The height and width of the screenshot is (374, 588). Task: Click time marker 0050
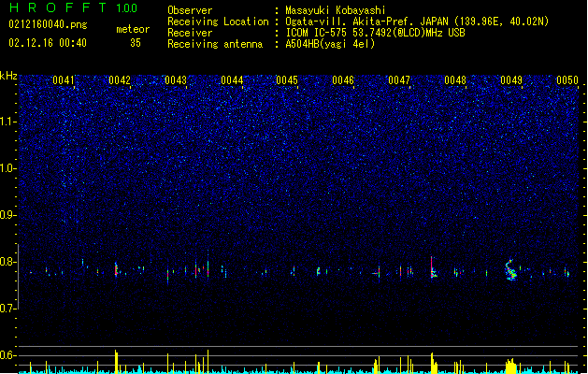tap(567, 80)
